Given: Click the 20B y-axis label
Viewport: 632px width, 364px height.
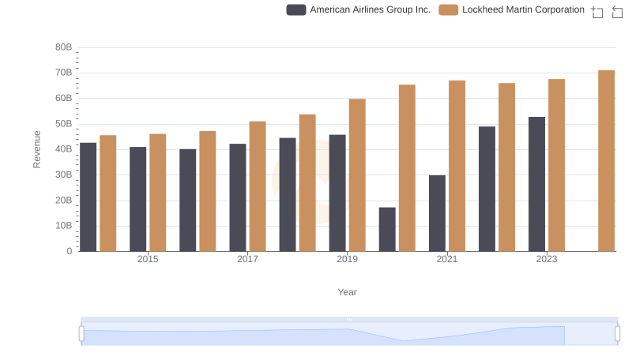Looking at the screenshot, I should (x=64, y=200).
